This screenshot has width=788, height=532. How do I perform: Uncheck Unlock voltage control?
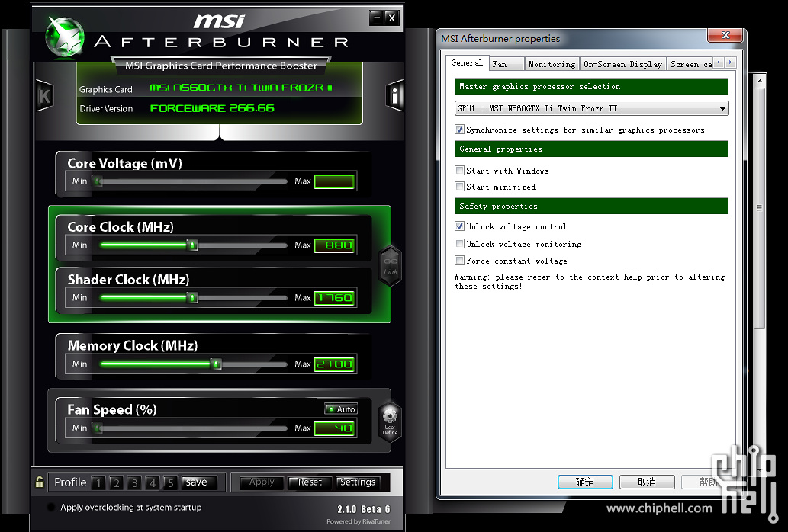click(x=459, y=226)
